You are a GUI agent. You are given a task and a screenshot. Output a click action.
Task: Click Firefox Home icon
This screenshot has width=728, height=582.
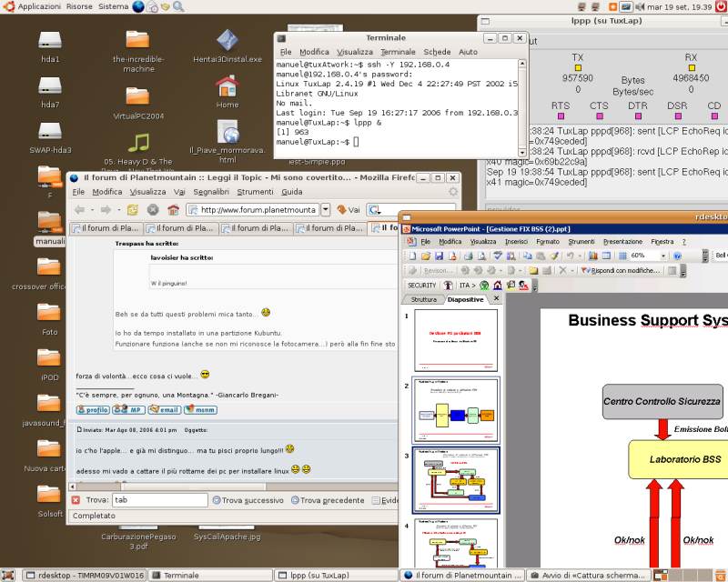(173, 210)
